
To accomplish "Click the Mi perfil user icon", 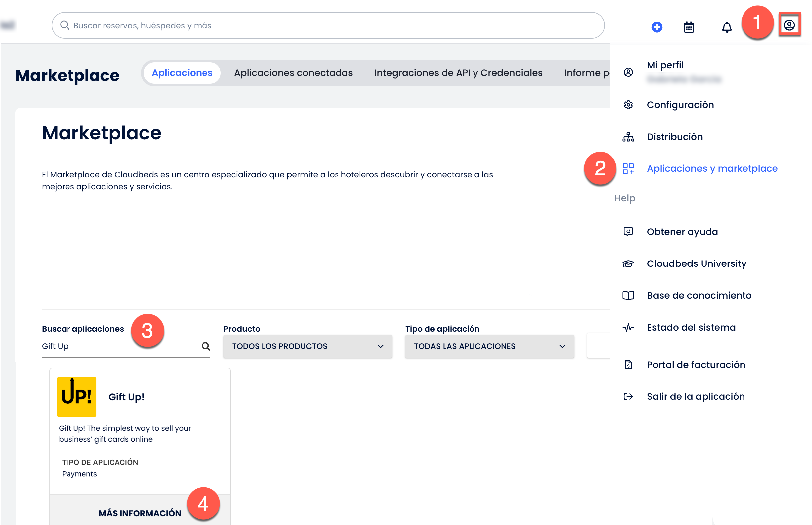I will [x=628, y=72].
